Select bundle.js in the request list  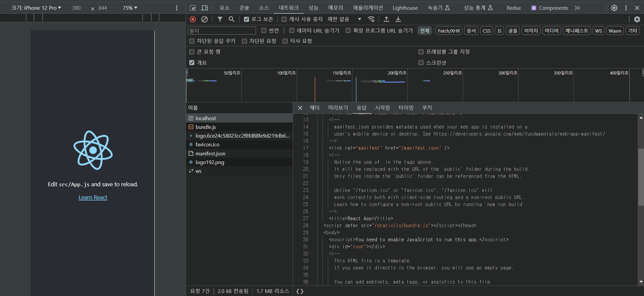(206, 127)
